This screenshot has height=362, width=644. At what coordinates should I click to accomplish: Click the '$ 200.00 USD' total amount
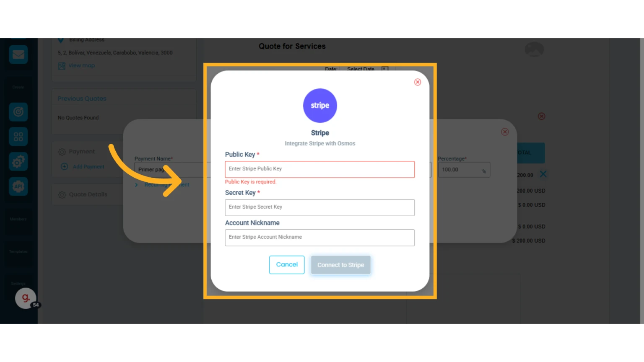tap(529, 241)
